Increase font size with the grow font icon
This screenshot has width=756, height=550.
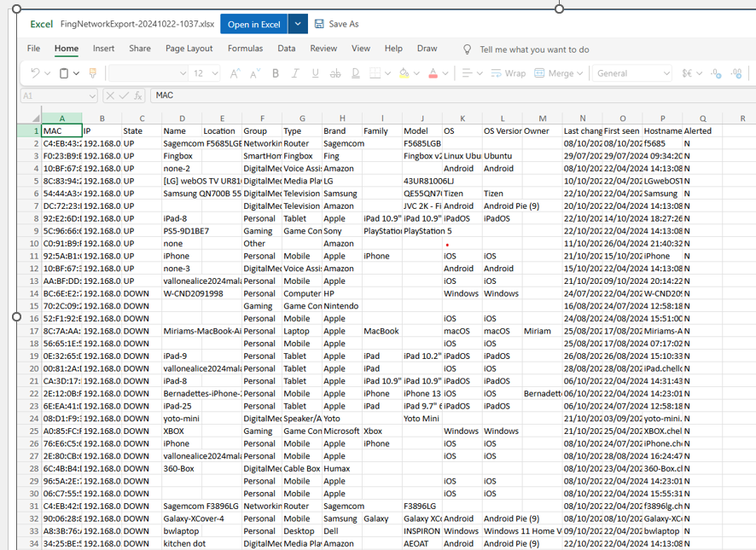[x=235, y=73]
